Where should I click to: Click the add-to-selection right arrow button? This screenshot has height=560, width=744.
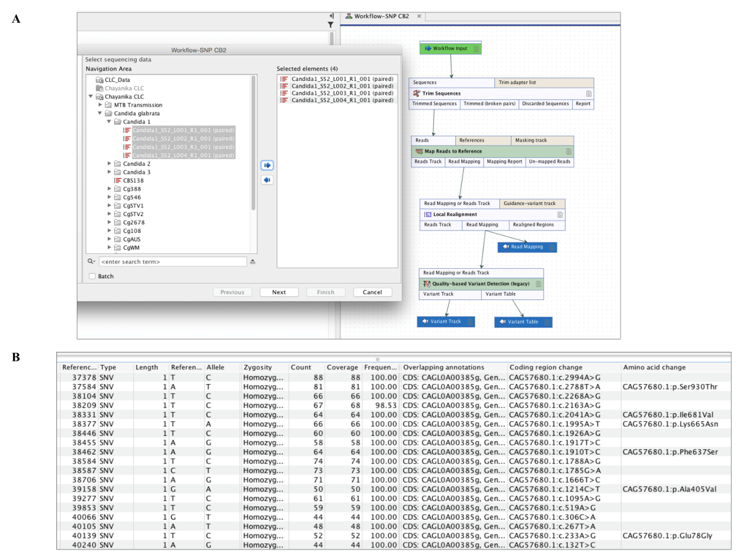click(x=267, y=166)
